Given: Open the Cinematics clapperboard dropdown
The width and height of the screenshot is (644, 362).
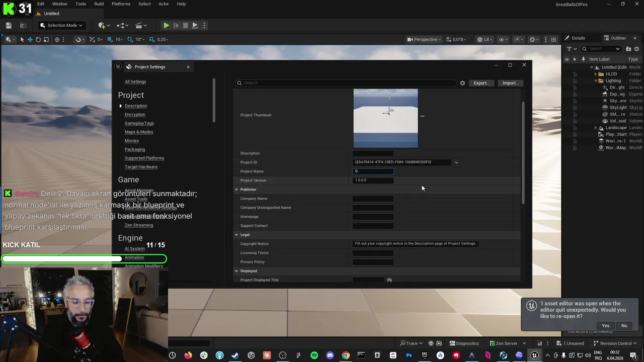Looking at the screenshot, I should [141, 25].
